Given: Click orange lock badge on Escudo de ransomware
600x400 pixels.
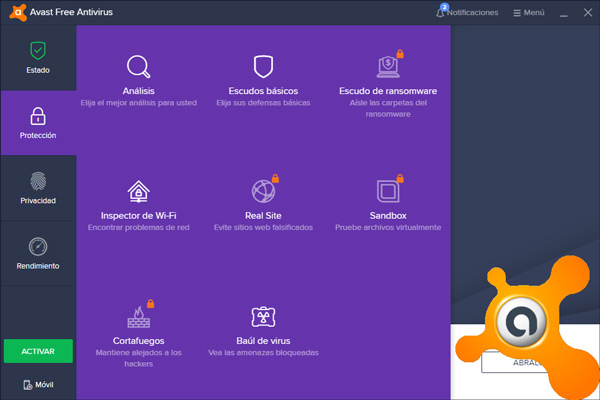Looking at the screenshot, I should (x=400, y=54).
